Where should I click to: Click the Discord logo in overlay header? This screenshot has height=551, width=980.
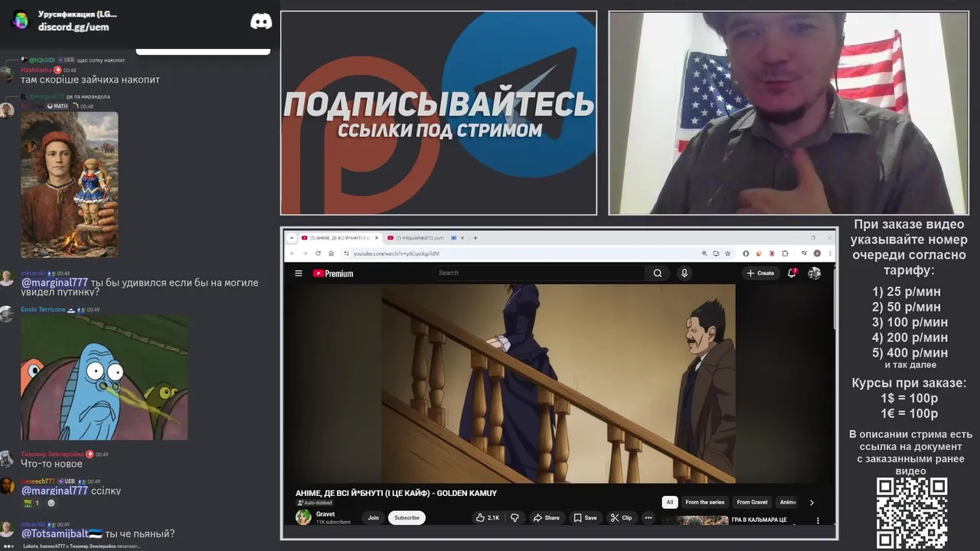[261, 21]
